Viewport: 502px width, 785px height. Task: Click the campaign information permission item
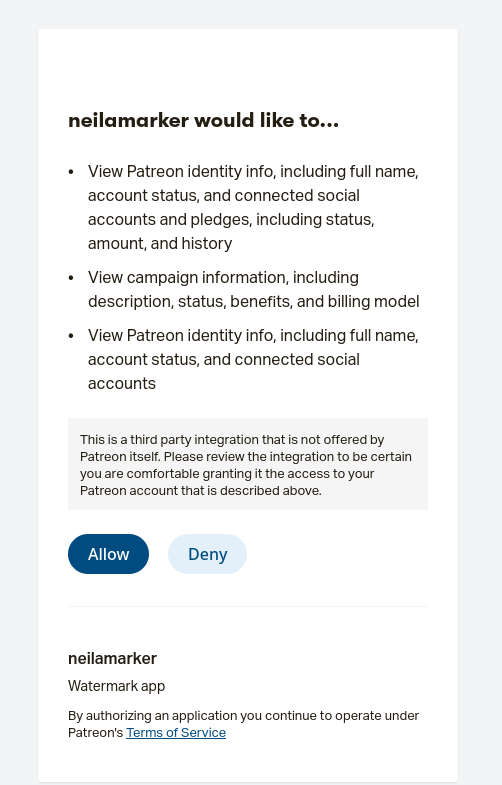pos(254,289)
